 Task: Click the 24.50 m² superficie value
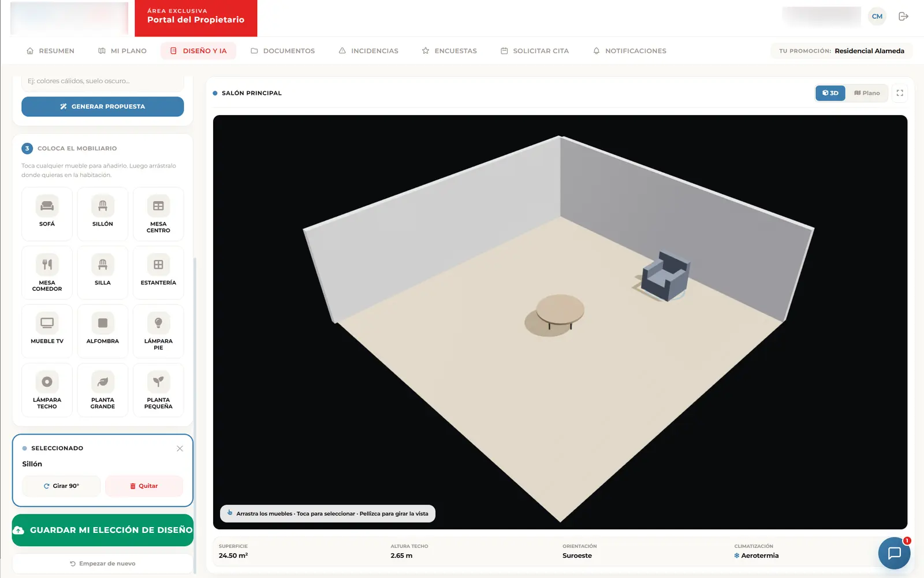tap(233, 555)
